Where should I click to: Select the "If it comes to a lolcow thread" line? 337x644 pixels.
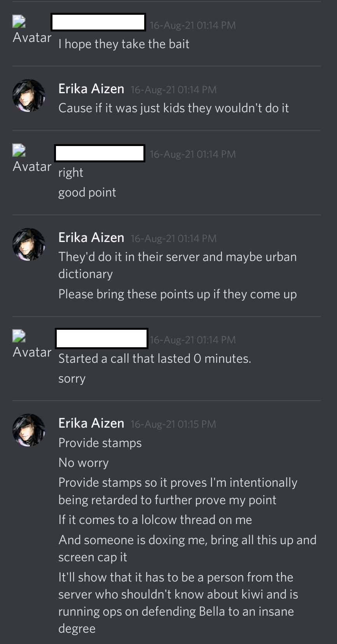tap(155, 520)
